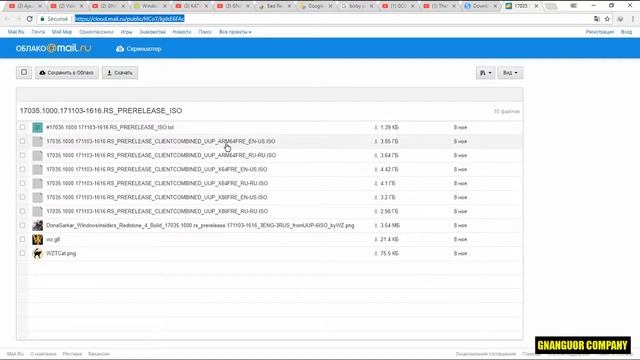Click the highlighted URL in the address bar
The width and height of the screenshot is (640, 360).
click(x=129, y=19)
